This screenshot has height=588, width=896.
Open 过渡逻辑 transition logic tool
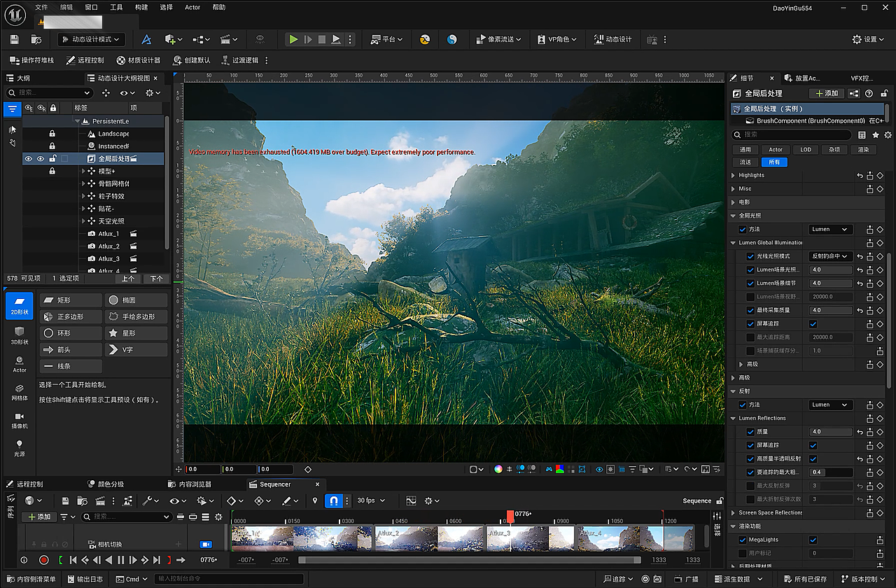[240, 60]
